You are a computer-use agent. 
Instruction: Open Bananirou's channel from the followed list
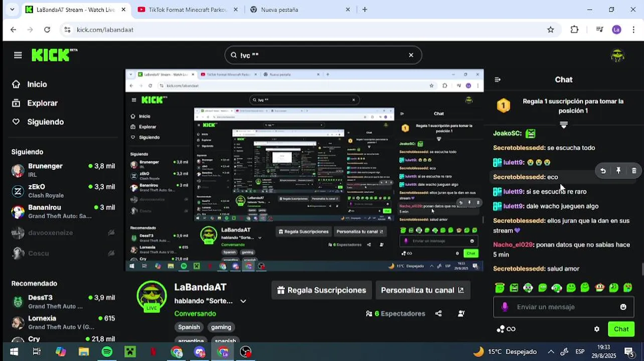pos(63,212)
